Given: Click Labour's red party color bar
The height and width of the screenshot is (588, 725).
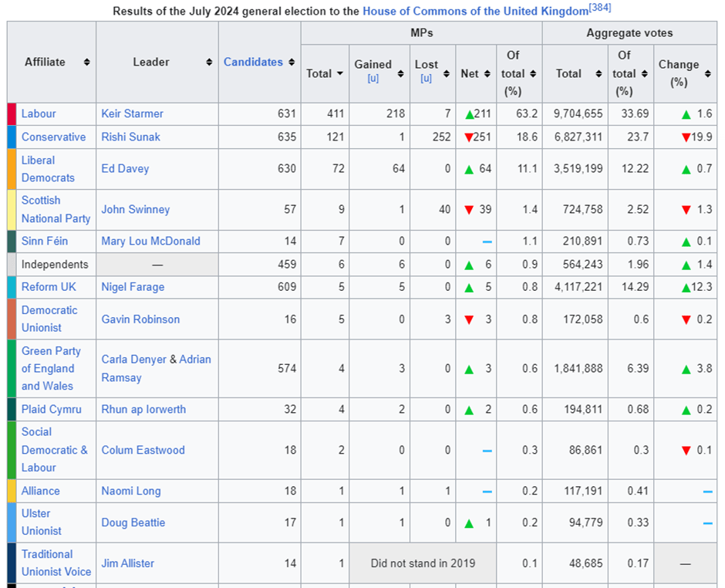Looking at the screenshot, I should pyautogui.click(x=12, y=113).
